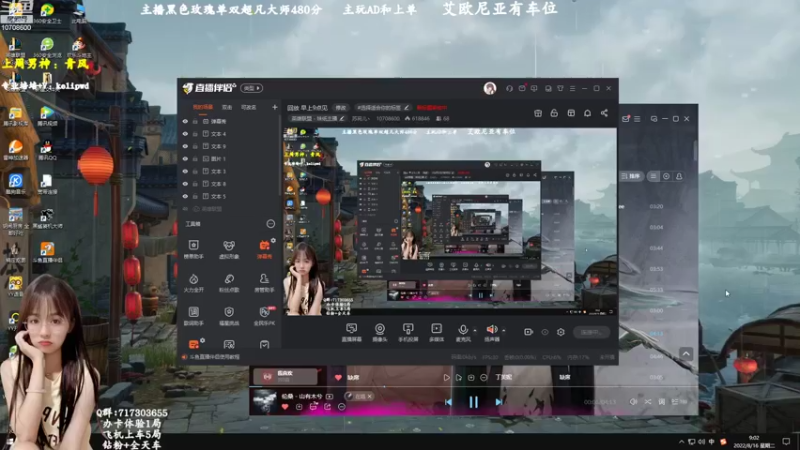Hide the 弹幕秀 layer using its eye icon
The image size is (800, 450).
(185, 121)
